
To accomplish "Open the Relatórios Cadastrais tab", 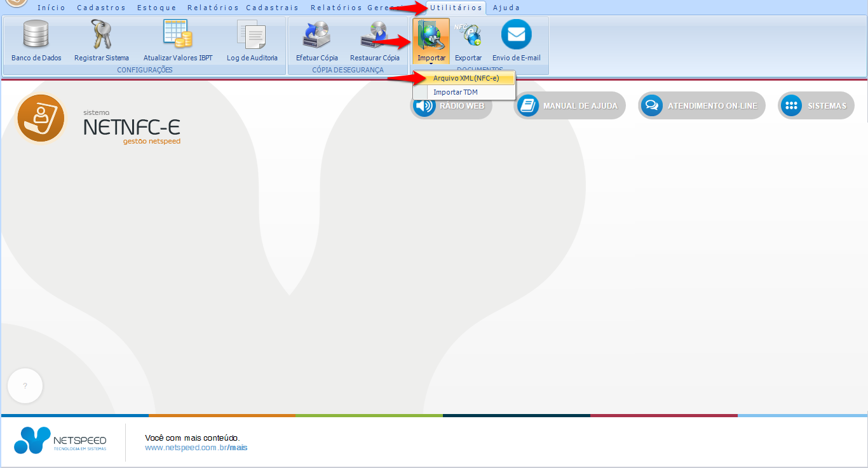I will [x=243, y=8].
